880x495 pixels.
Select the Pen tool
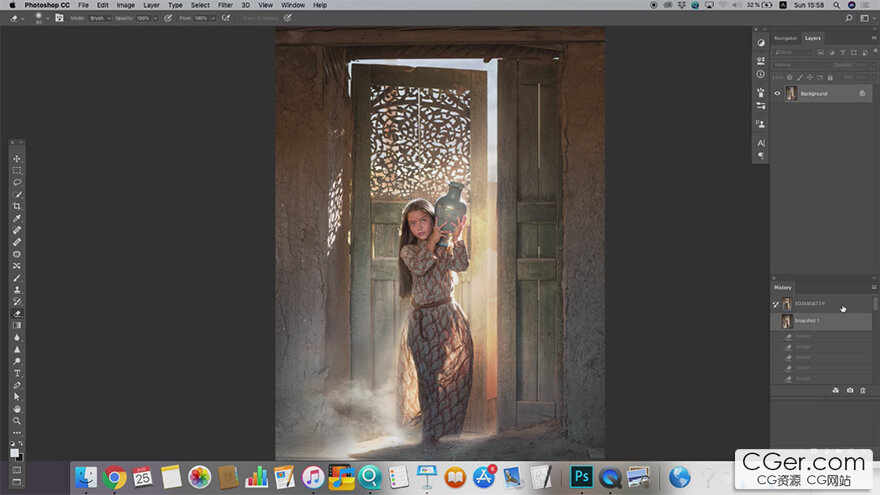pyautogui.click(x=17, y=385)
